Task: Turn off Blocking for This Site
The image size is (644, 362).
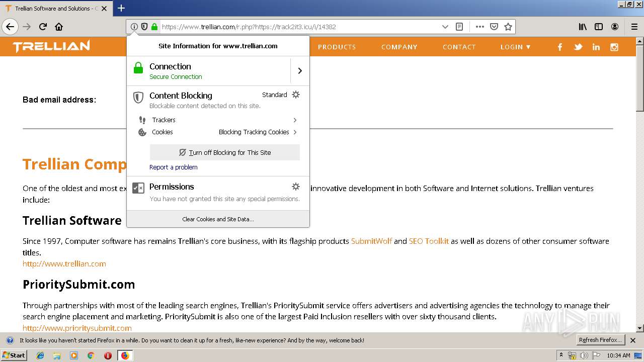Action: pyautogui.click(x=225, y=152)
